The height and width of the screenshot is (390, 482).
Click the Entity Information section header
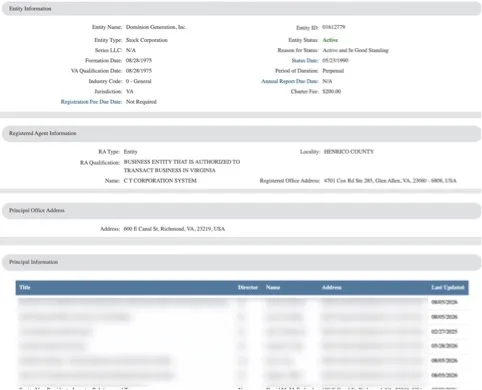(x=241, y=9)
